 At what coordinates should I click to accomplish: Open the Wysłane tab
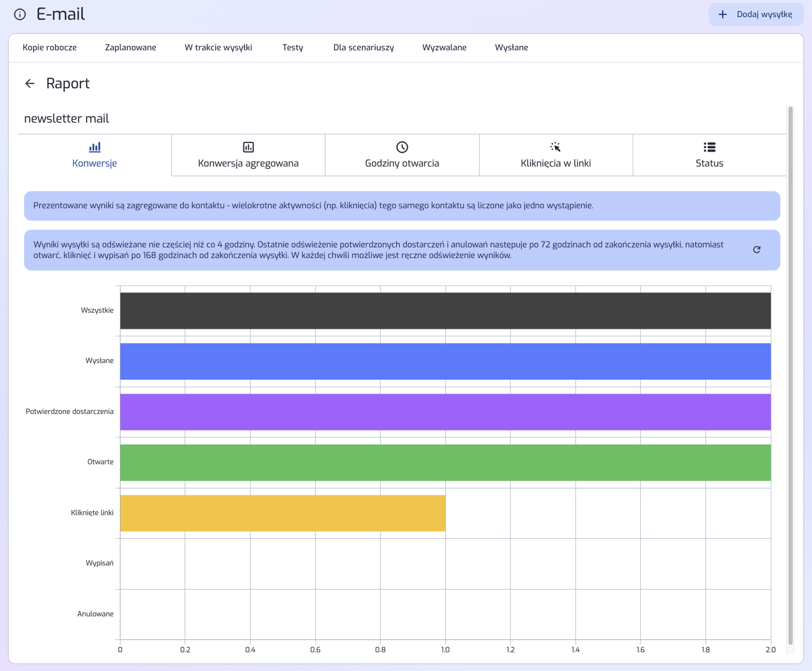512,48
